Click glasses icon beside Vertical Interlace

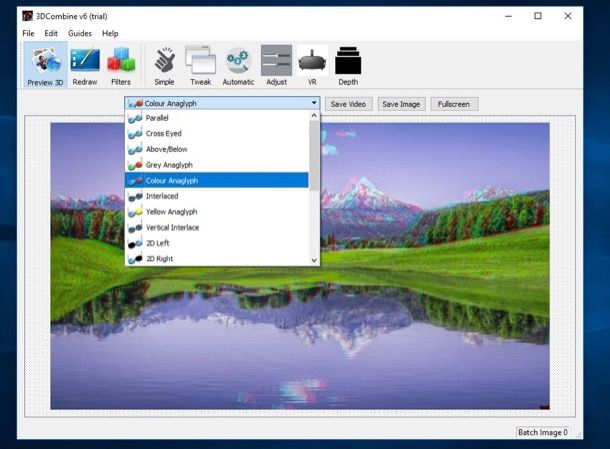point(135,227)
